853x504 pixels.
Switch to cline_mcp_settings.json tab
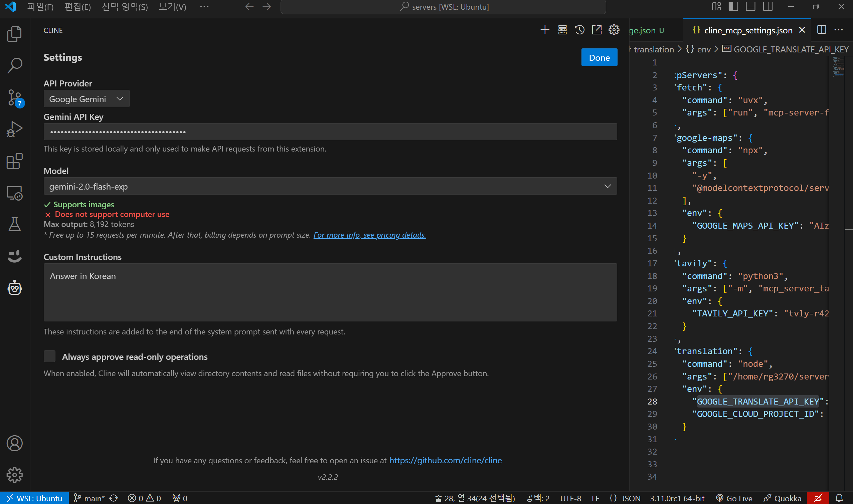pyautogui.click(x=748, y=30)
